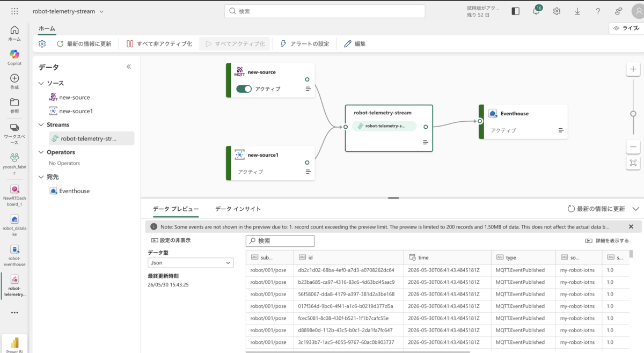Fit canvas to view
644x353 pixels.
(x=633, y=163)
